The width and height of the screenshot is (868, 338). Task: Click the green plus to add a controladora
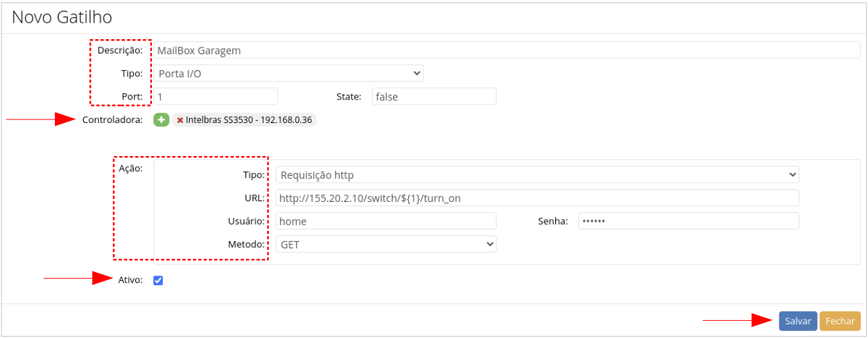161,120
